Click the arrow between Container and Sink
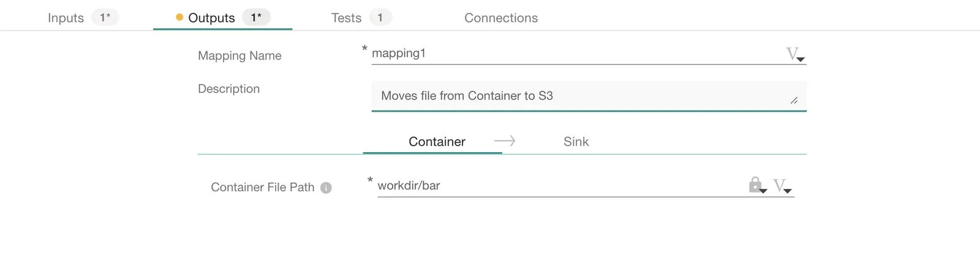The width and height of the screenshot is (980, 268). (x=505, y=141)
